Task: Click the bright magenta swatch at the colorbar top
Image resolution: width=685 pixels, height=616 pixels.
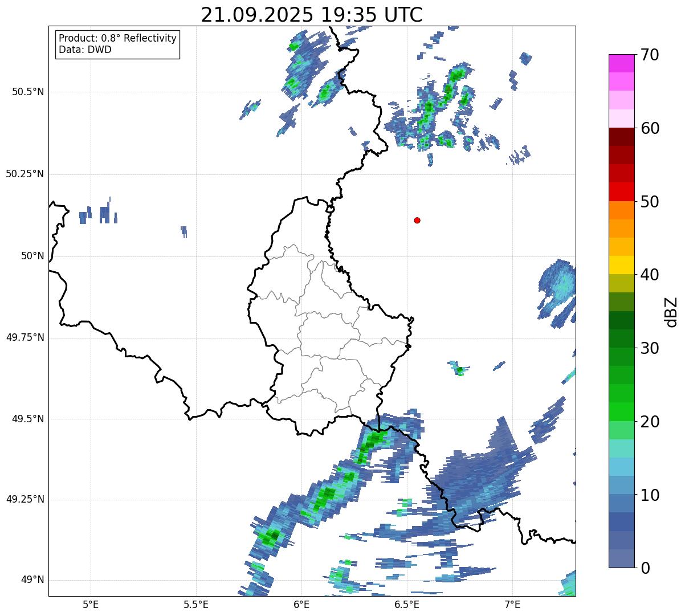Action: 621,63
